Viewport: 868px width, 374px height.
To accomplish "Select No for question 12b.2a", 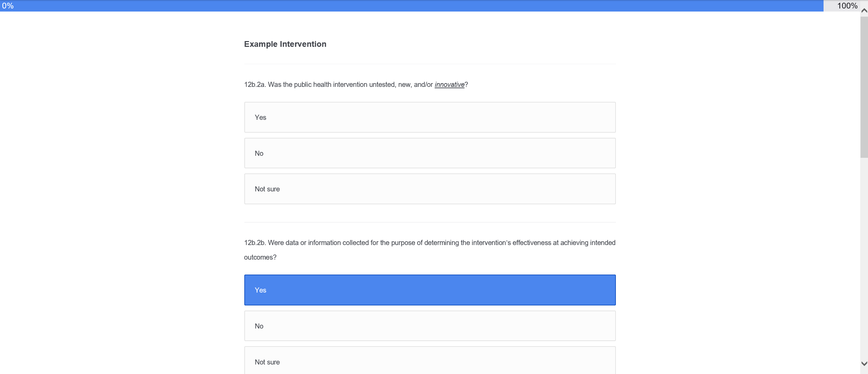I will click(430, 153).
